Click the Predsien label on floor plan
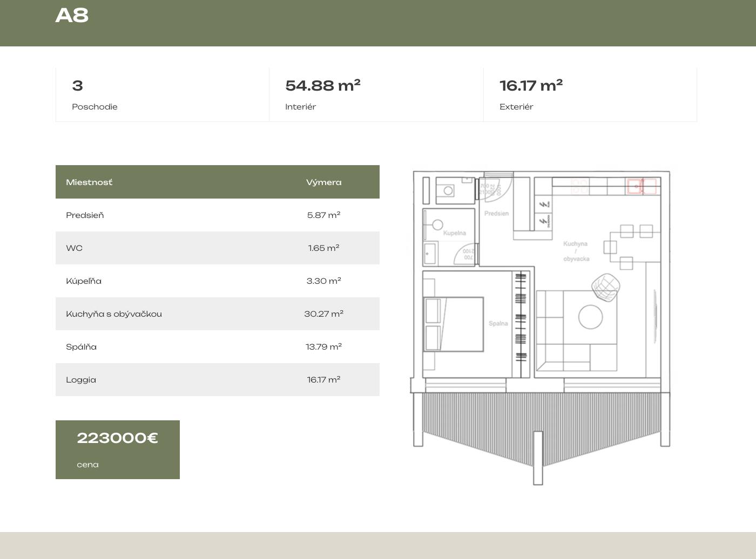The height and width of the screenshot is (559, 756). (x=496, y=214)
